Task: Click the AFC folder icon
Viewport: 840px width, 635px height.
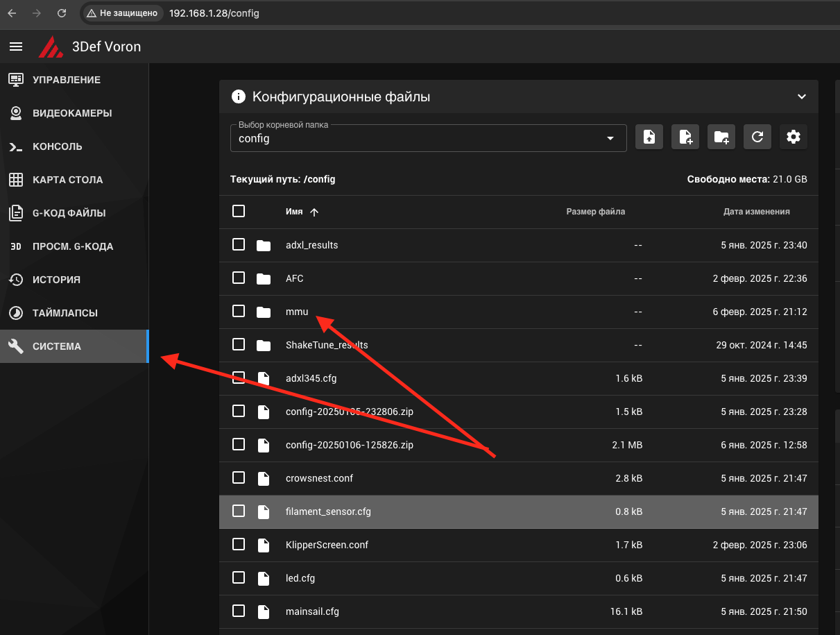Action: (x=264, y=278)
